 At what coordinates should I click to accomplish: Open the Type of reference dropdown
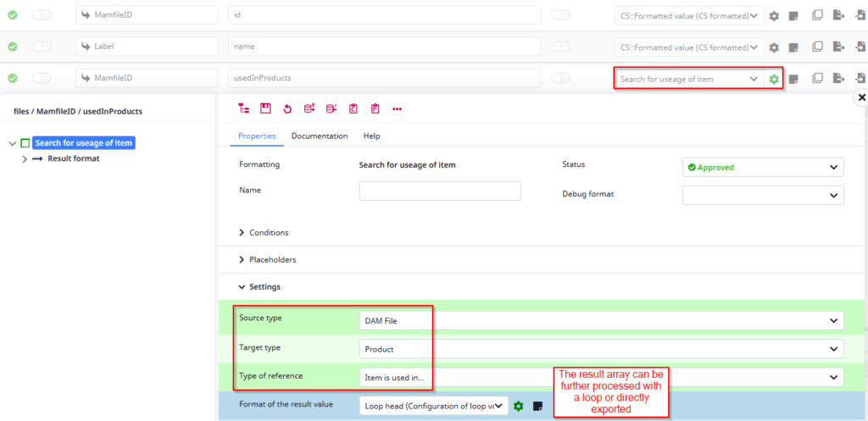tap(601, 377)
